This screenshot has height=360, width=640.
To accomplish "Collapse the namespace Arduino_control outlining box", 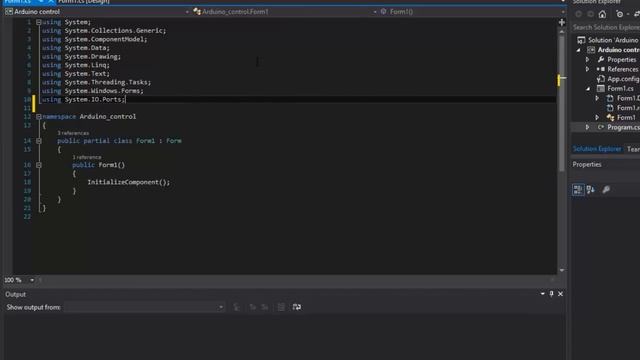I will tap(39, 117).
